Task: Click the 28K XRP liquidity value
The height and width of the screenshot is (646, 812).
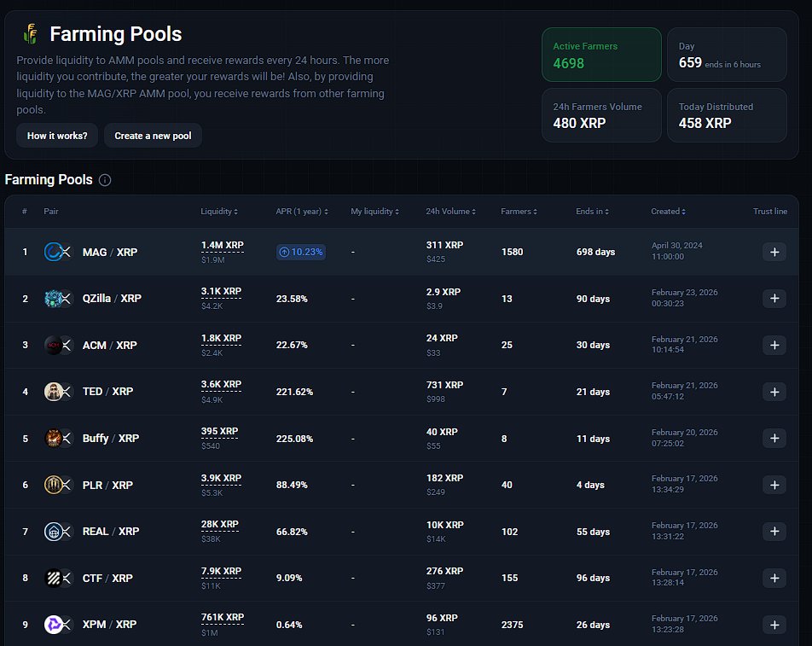Action: tap(219, 524)
